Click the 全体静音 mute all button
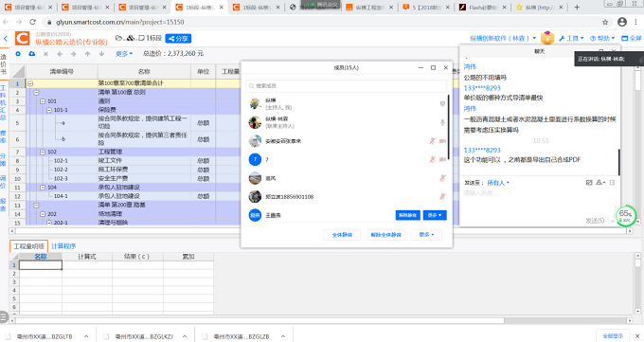 tap(342, 235)
